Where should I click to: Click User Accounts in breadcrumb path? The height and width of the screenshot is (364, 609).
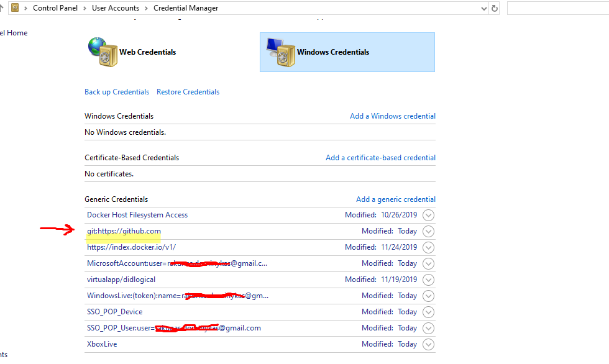click(x=116, y=8)
